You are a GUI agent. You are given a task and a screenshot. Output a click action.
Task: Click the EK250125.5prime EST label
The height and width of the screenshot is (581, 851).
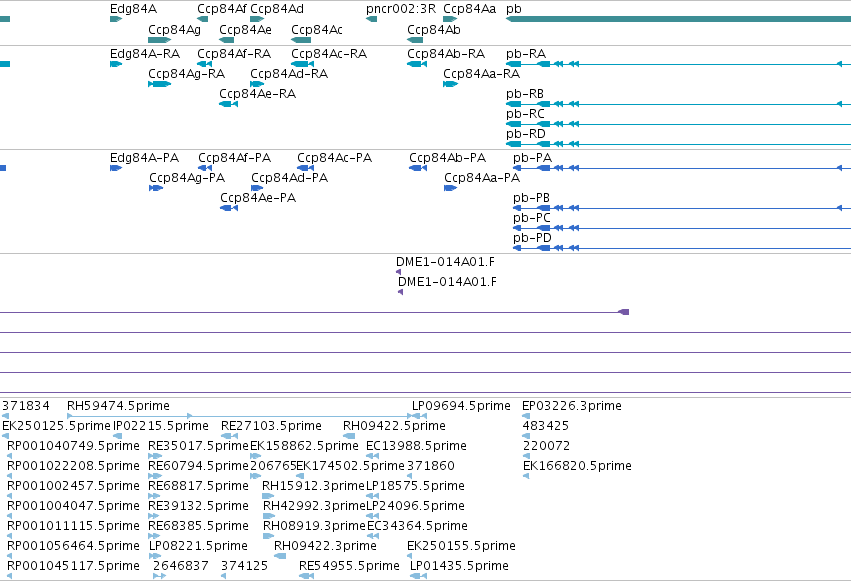56,426
